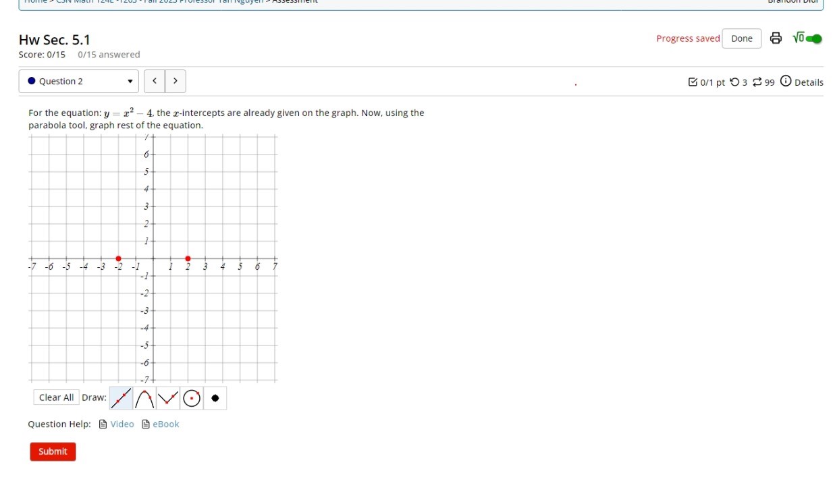Select the parabola drawing tool
This screenshot has height=504, width=833.
[144, 398]
